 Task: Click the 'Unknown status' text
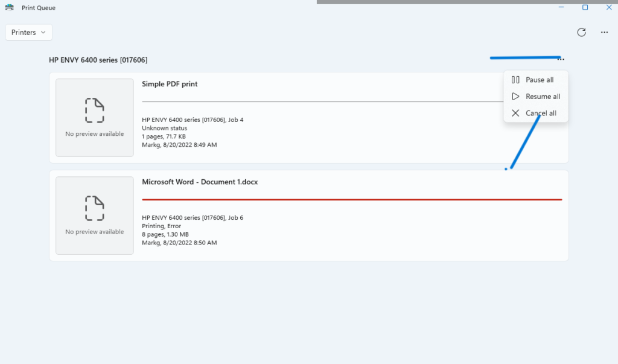point(164,128)
